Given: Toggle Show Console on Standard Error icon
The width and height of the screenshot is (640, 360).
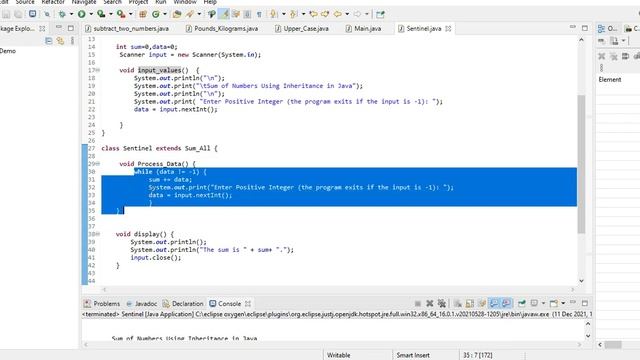Looking at the screenshot, I should (507, 303).
